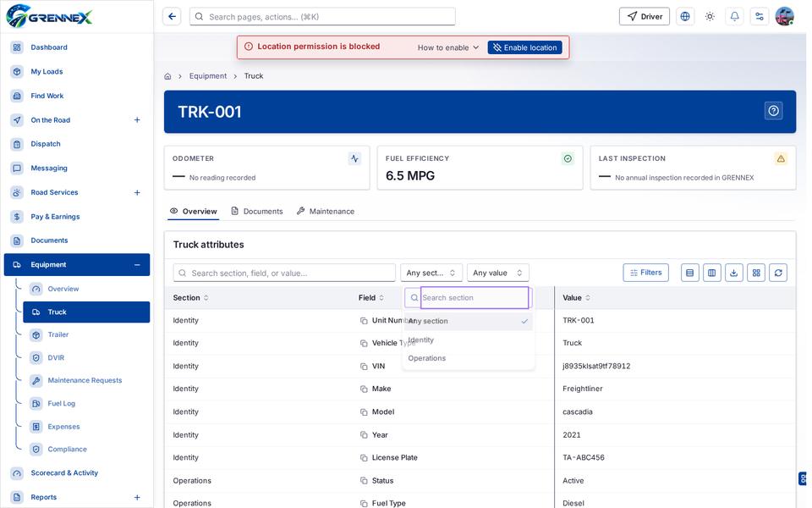Sort by Field column
Image resolution: width=812 pixels, height=508 pixels.
(371, 297)
